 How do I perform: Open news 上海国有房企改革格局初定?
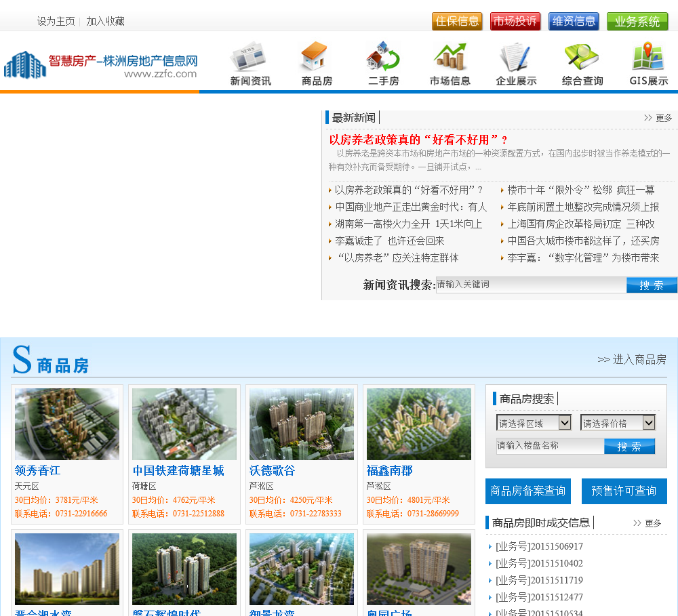coord(581,224)
